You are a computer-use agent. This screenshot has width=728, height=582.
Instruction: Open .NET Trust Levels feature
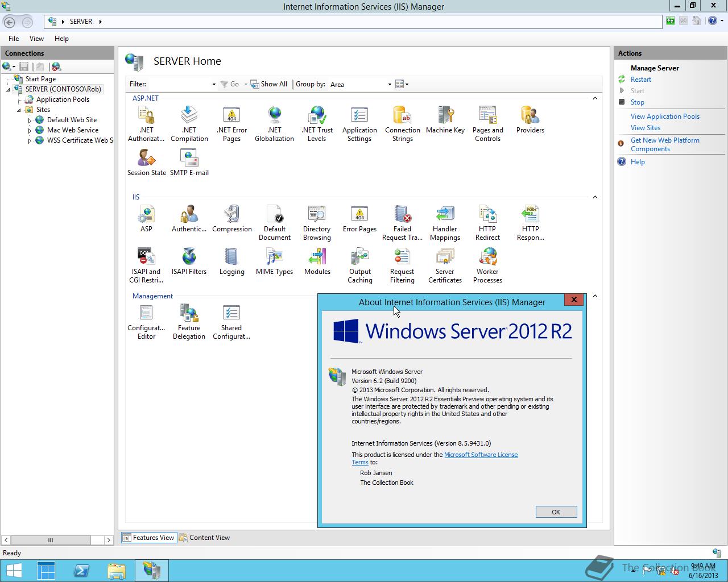[x=317, y=124]
